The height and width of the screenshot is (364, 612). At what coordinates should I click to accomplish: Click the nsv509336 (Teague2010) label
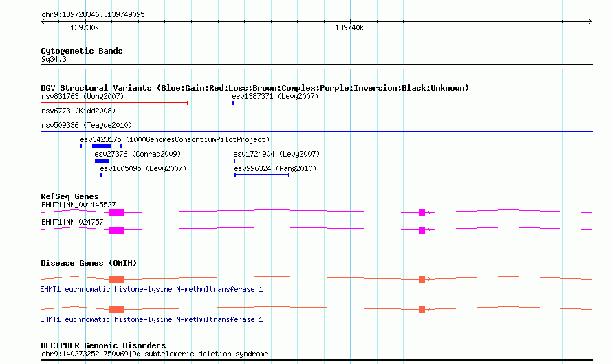pyautogui.click(x=87, y=125)
